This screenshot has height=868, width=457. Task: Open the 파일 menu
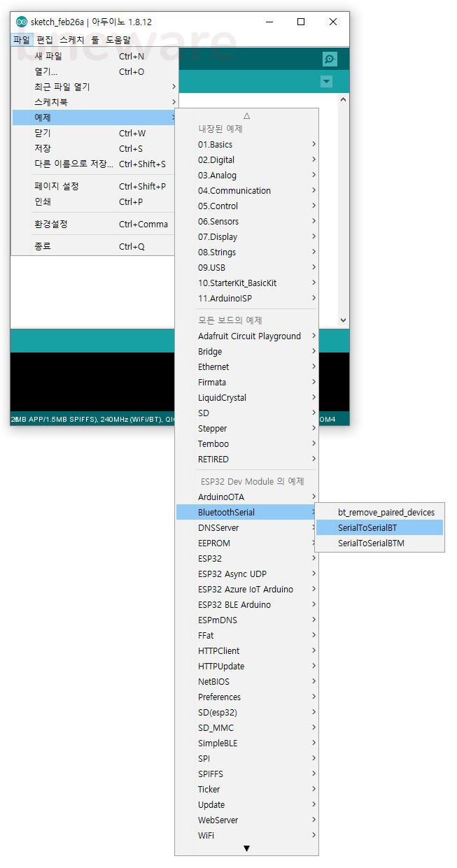pyautogui.click(x=22, y=40)
